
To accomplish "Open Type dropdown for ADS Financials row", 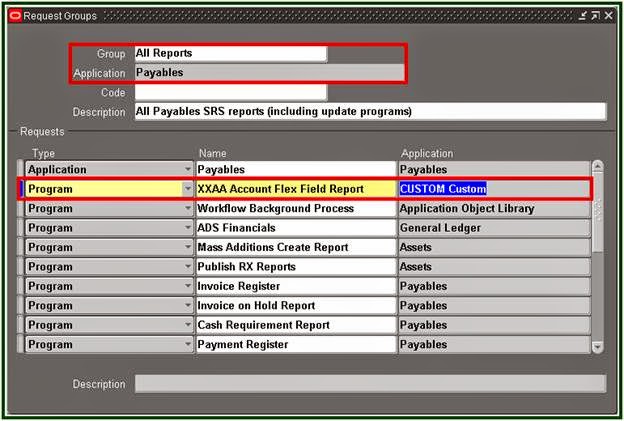I will [188, 228].
